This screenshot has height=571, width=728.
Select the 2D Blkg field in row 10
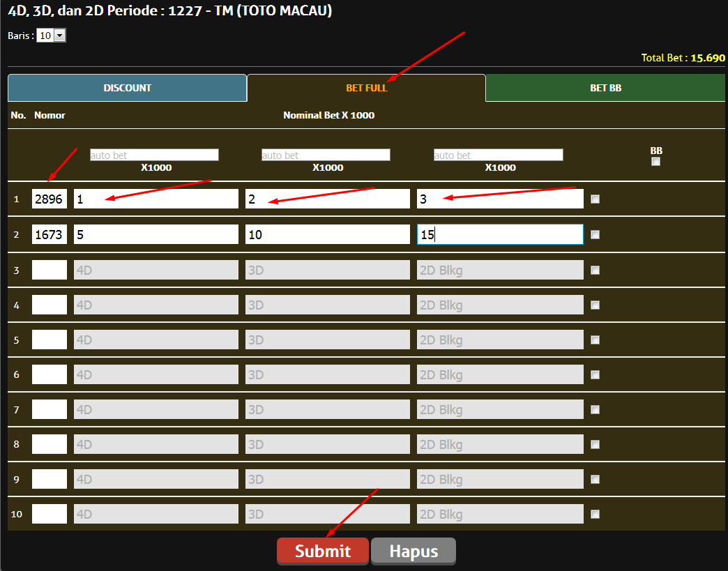[500, 513]
